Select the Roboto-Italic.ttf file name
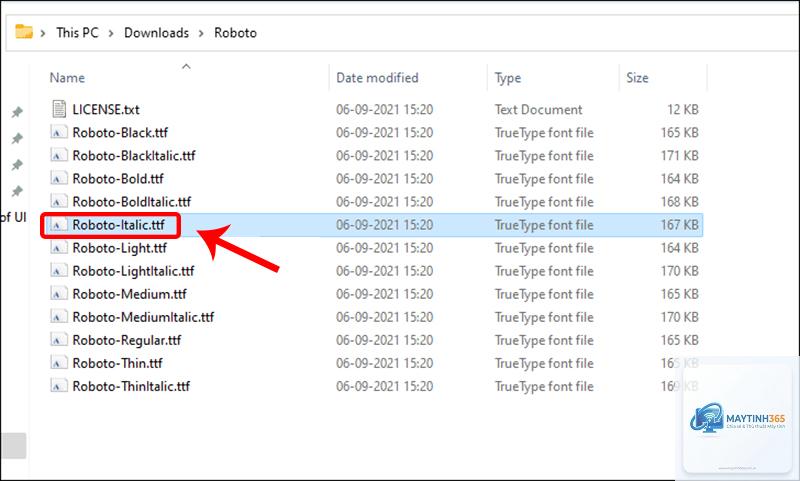The width and height of the screenshot is (800, 481). pos(118,225)
